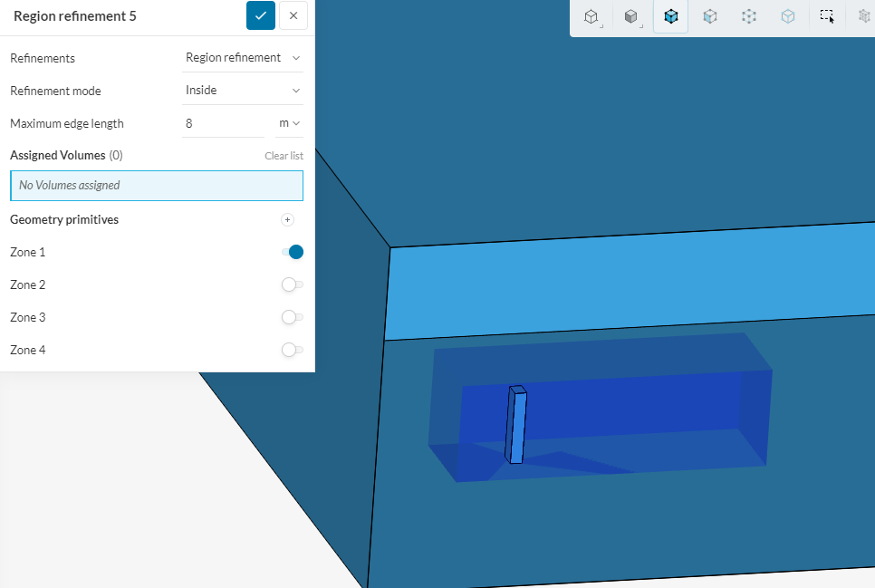The width and height of the screenshot is (875, 588).
Task: Click the Clear list link
Action: (x=284, y=156)
